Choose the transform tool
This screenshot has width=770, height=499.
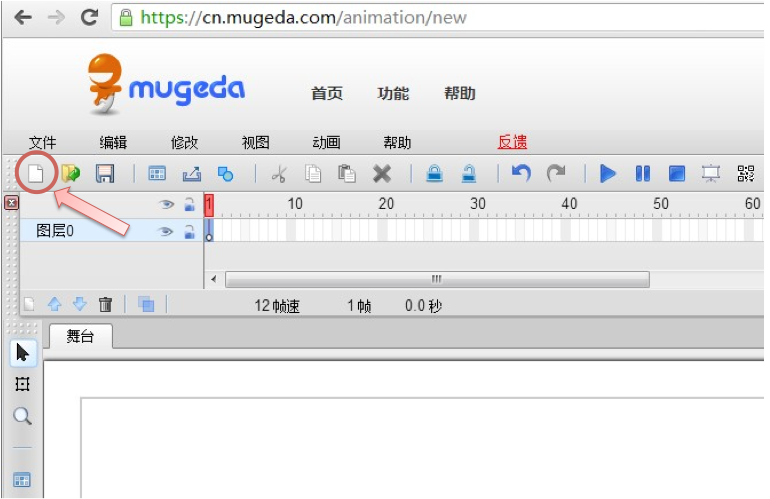(22, 384)
